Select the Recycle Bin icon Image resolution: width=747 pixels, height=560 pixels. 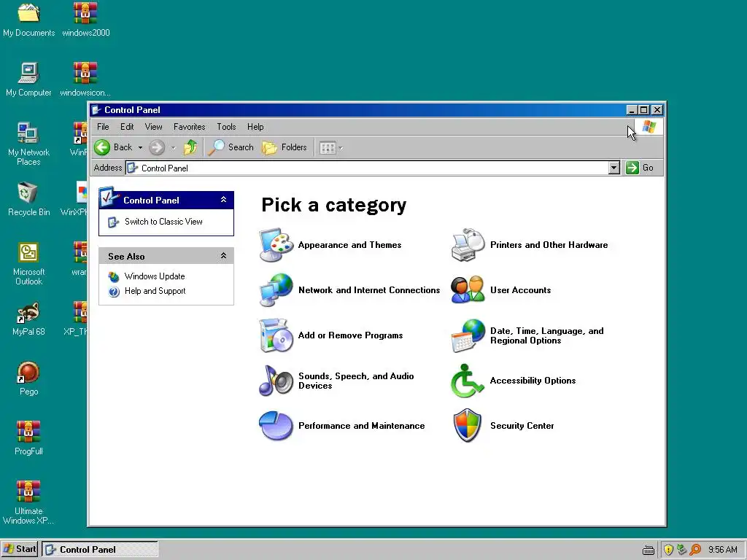(x=28, y=199)
